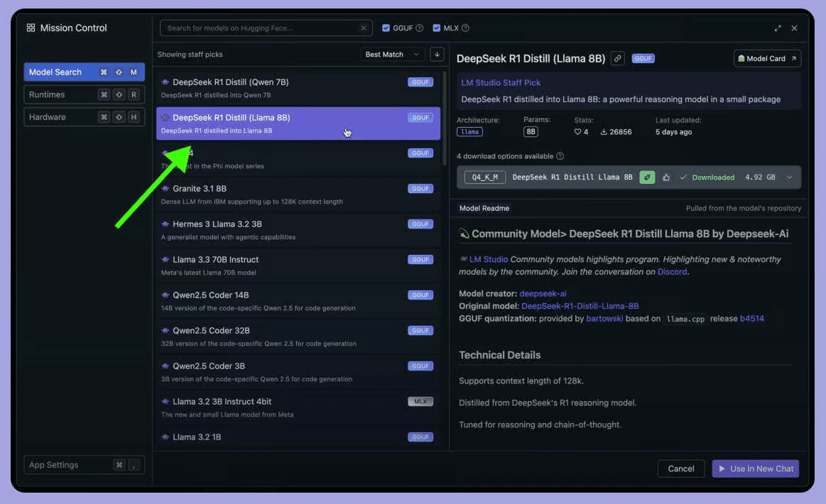The width and height of the screenshot is (826, 504).
Task: Select Qwen2.5 Coder 3B model
Action: click(298, 372)
